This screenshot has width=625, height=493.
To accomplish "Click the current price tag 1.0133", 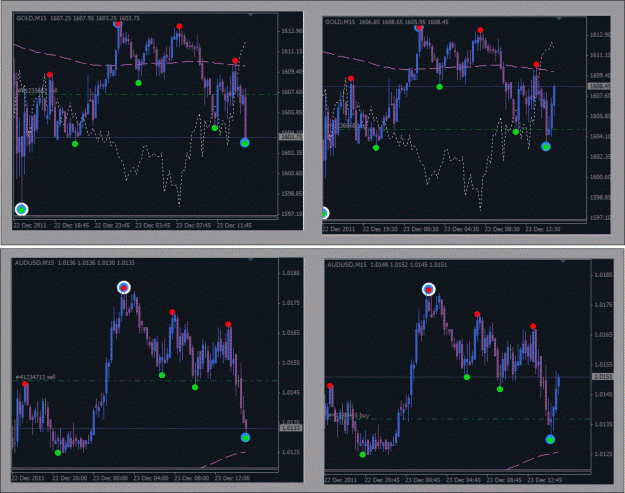I will [x=291, y=428].
